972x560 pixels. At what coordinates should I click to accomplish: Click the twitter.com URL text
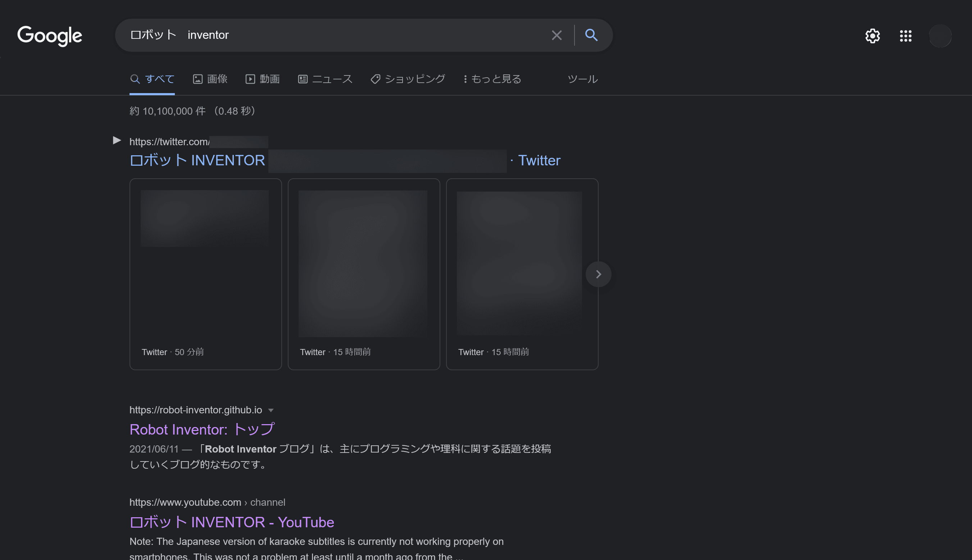[169, 142]
